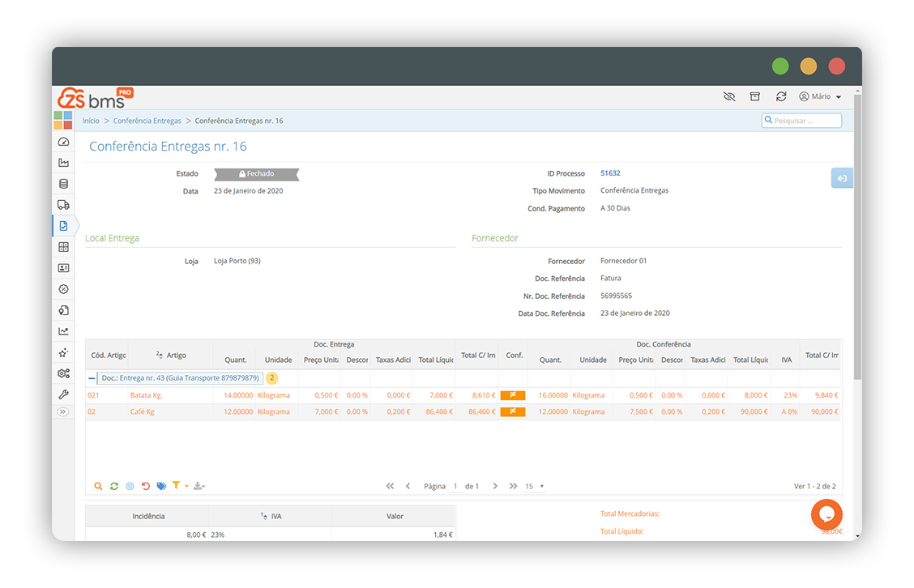Image resolution: width=914 pixels, height=588 pixels.
Task: Open the line graph icon in sidebar
Action: tap(63, 331)
